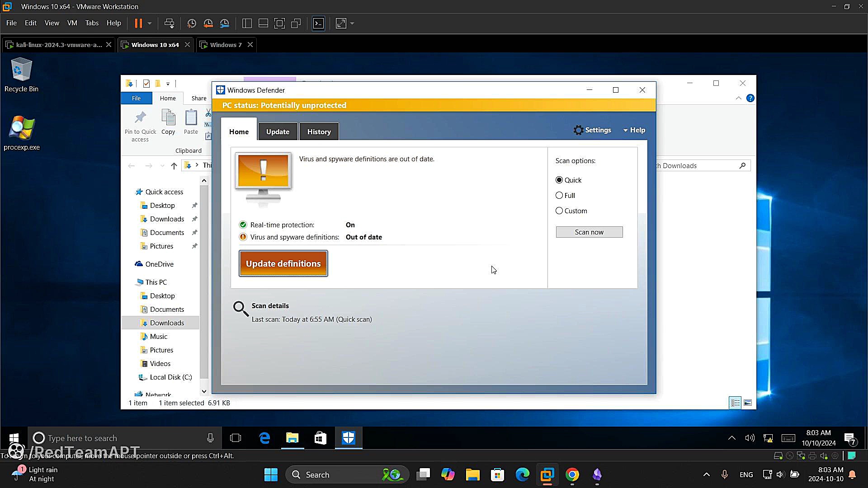Click the Scan details magnifier icon

(x=241, y=309)
